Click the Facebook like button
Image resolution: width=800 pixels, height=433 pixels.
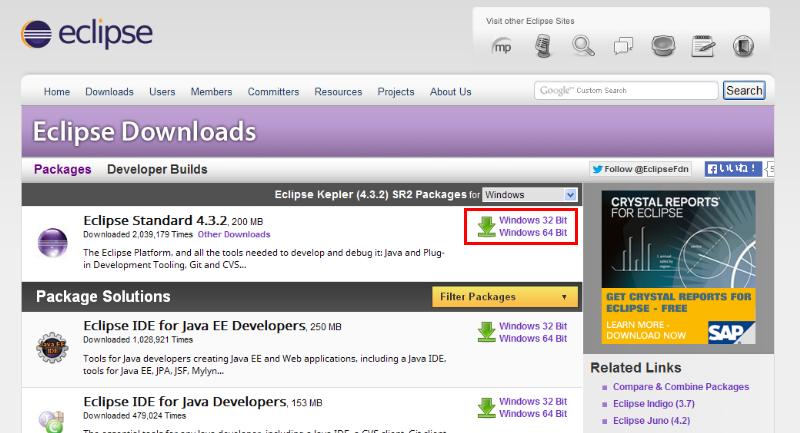(733, 169)
